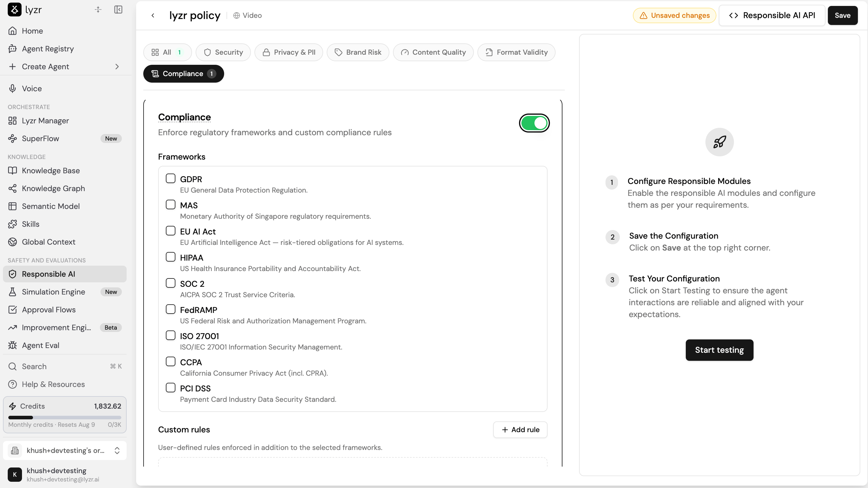Image resolution: width=868 pixels, height=488 pixels.
Task: Switch to the All tab
Action: [x=167, y=52]
